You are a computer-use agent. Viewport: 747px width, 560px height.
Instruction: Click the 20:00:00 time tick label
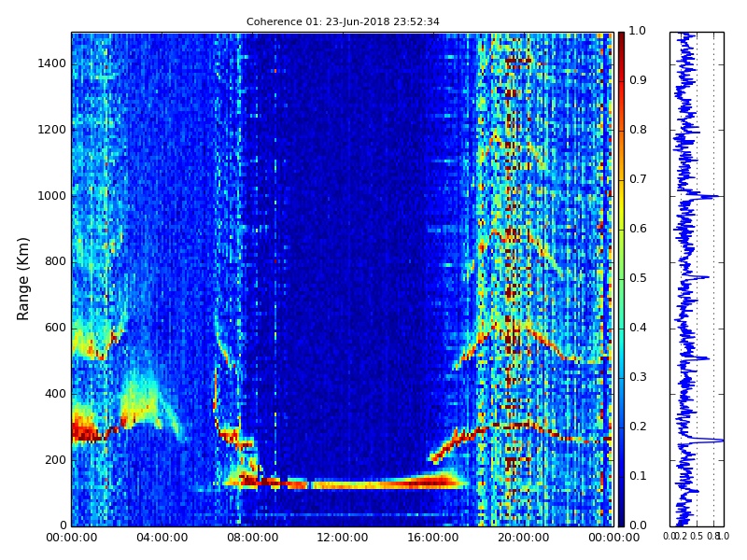pyautogui.click(x=524, y=539)
